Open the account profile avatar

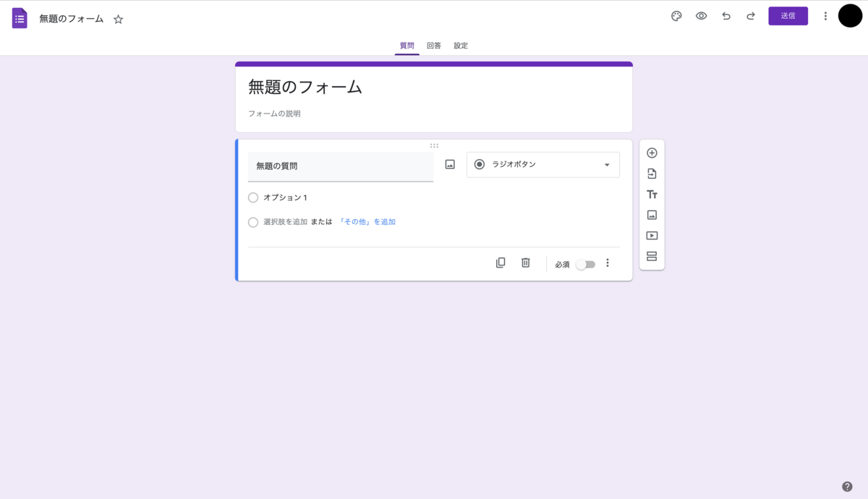tap(850, 16)
